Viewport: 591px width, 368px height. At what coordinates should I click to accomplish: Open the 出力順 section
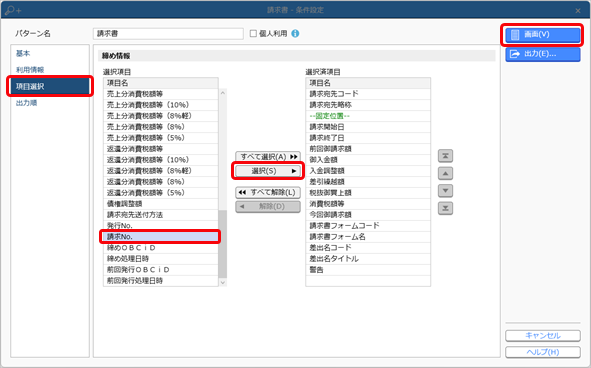[26, 103]
